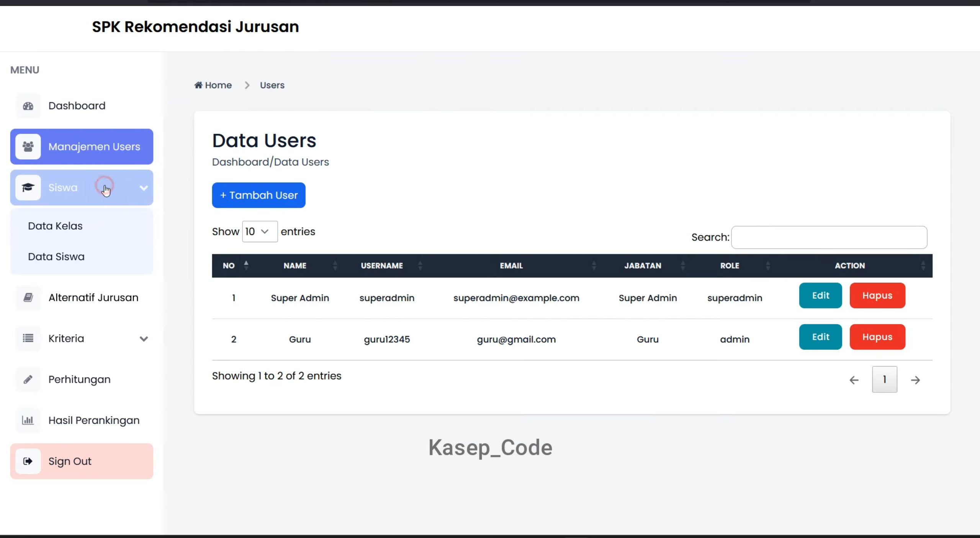
Task: Click the Perhitungan pencil icon
Action: (28, 380)
